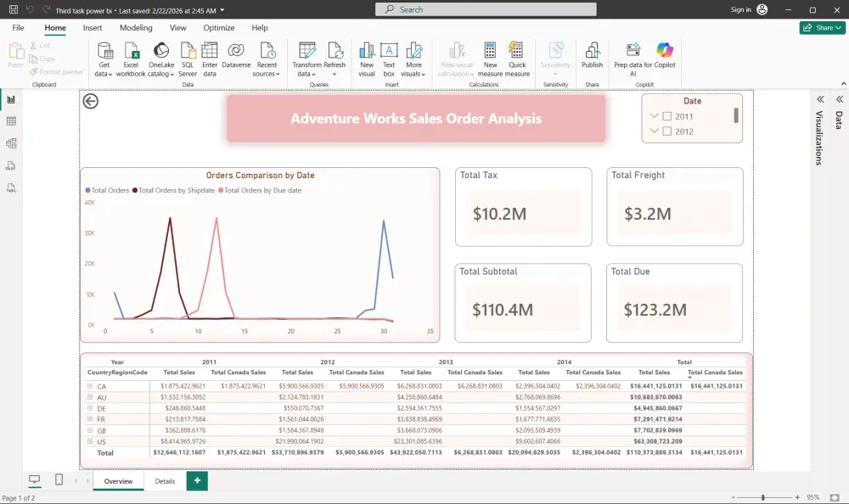Open the Modeling ribbon tab
This screenshot has height=504, width=849.
tap(136, 28)
